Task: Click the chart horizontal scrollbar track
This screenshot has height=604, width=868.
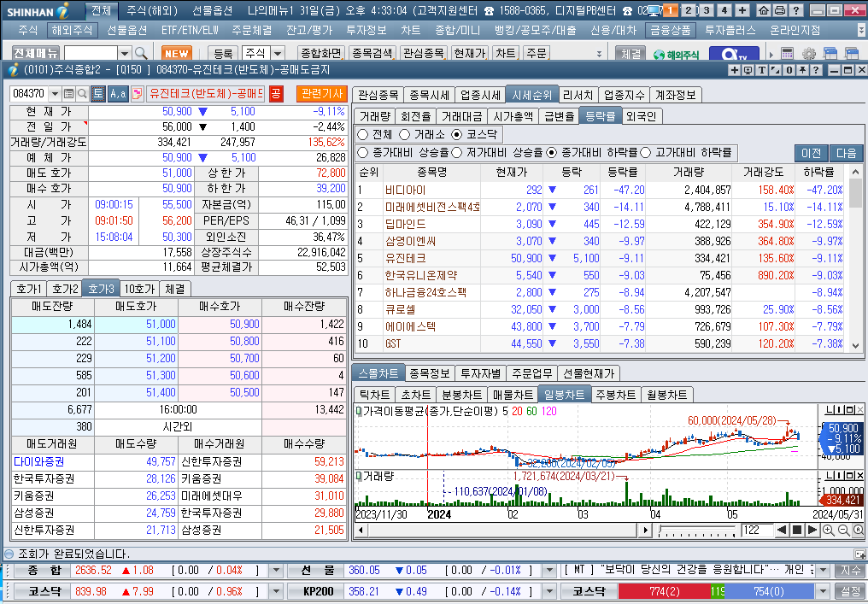Action: point(502,531)
